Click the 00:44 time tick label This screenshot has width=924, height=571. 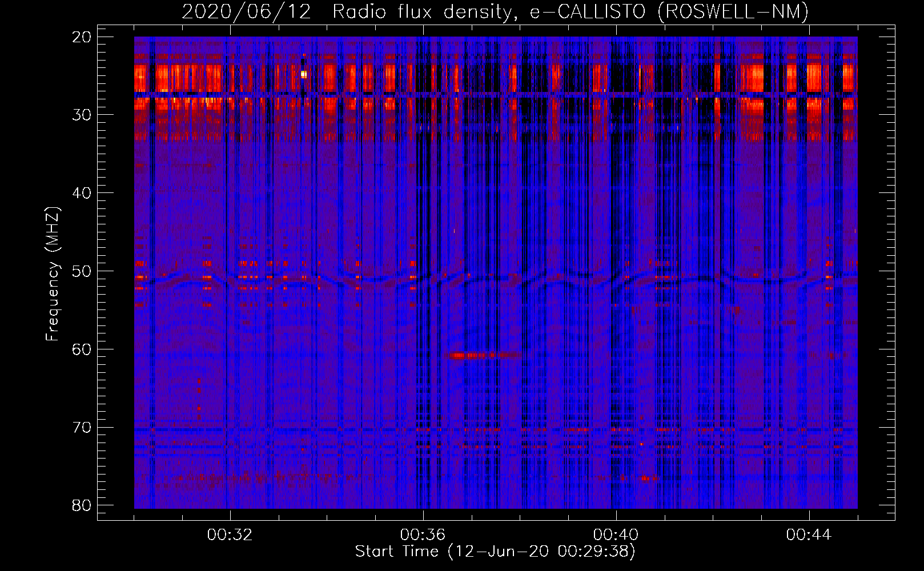pyautogui.click(x=809, y=535)
